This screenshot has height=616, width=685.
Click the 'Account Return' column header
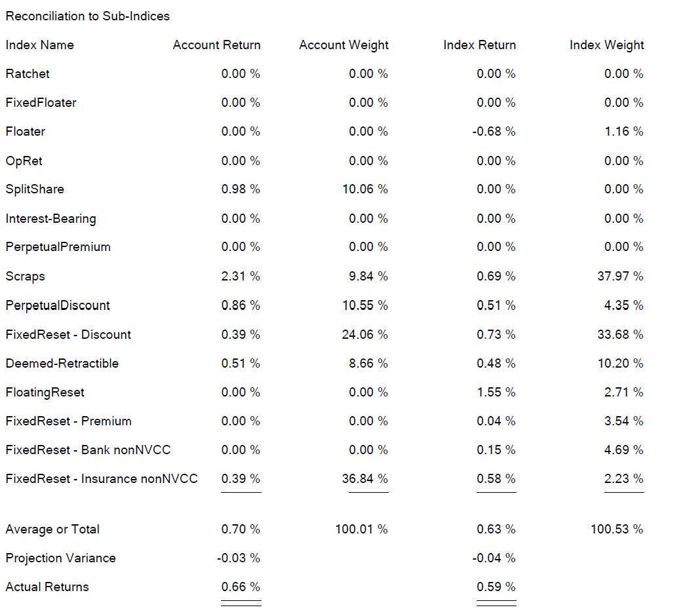[216, 45]
